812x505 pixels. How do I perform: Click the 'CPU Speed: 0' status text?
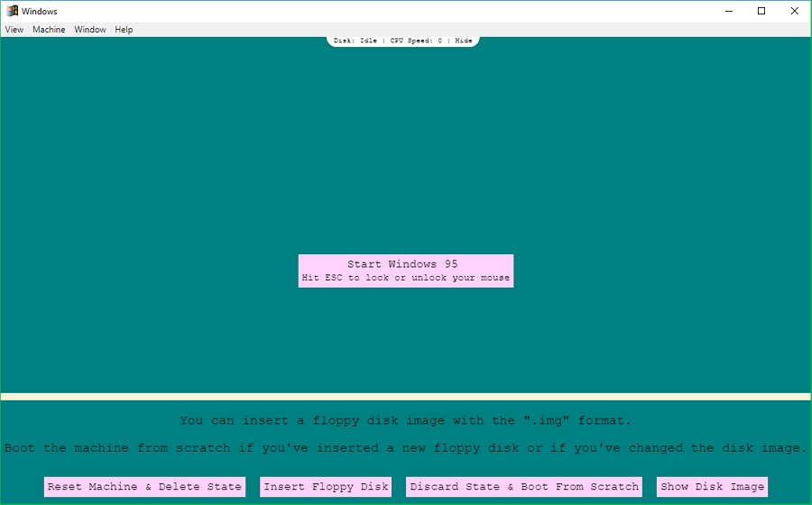pyautogui.click(x=416, y=41)
